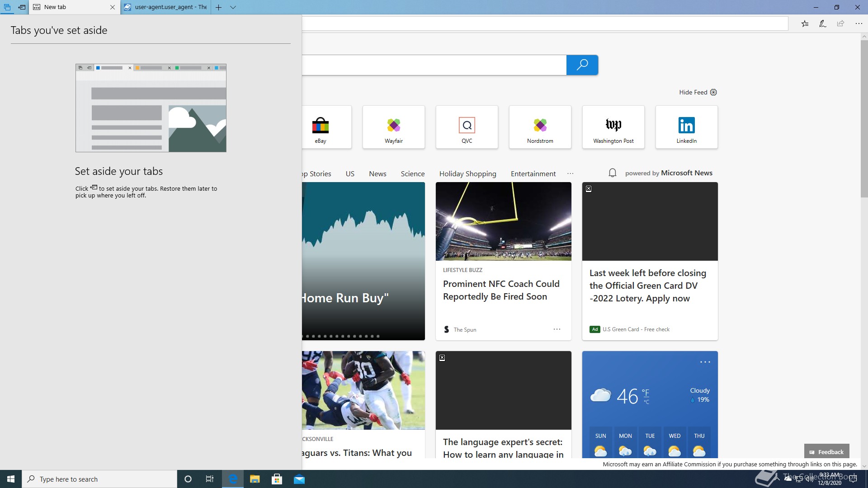Click the blue search magnifier button
The width and height of the screenshot is (868, 488).
point(582,65)
